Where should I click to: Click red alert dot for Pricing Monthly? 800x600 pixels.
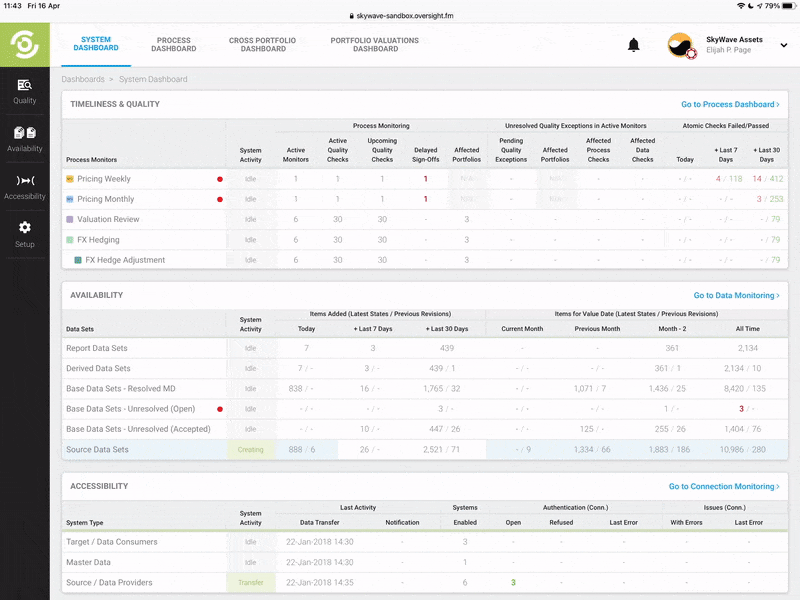(220, 199)
